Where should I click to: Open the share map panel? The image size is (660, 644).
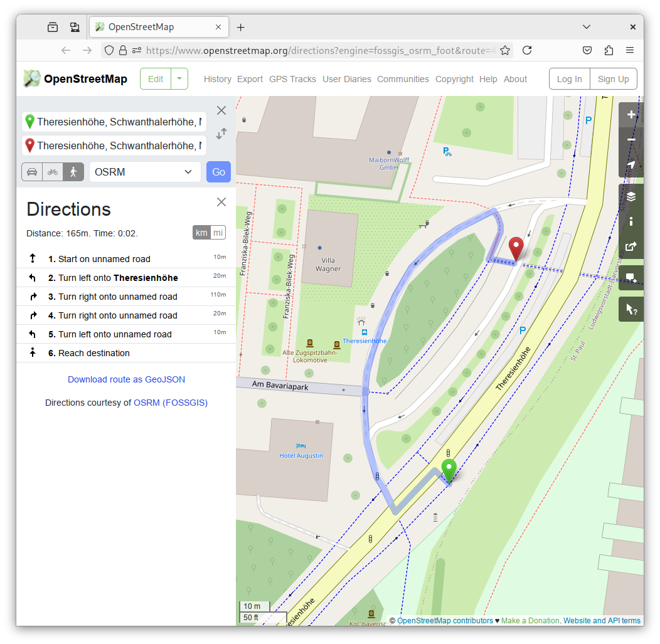(x=631, y=246)
